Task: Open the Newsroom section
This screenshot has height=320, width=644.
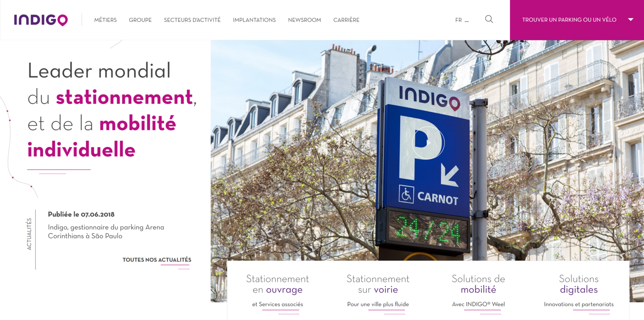Action: point(305,20)
